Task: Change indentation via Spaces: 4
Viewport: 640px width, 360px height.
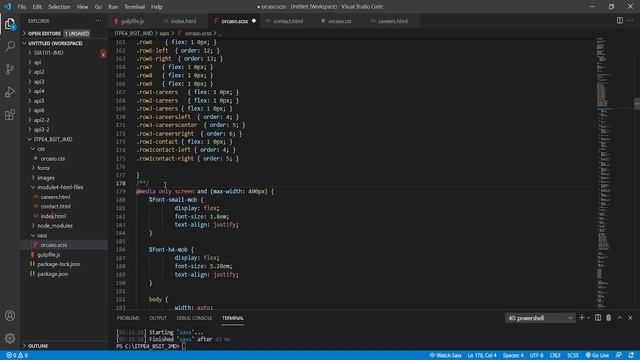Action: tap(513, 356)
